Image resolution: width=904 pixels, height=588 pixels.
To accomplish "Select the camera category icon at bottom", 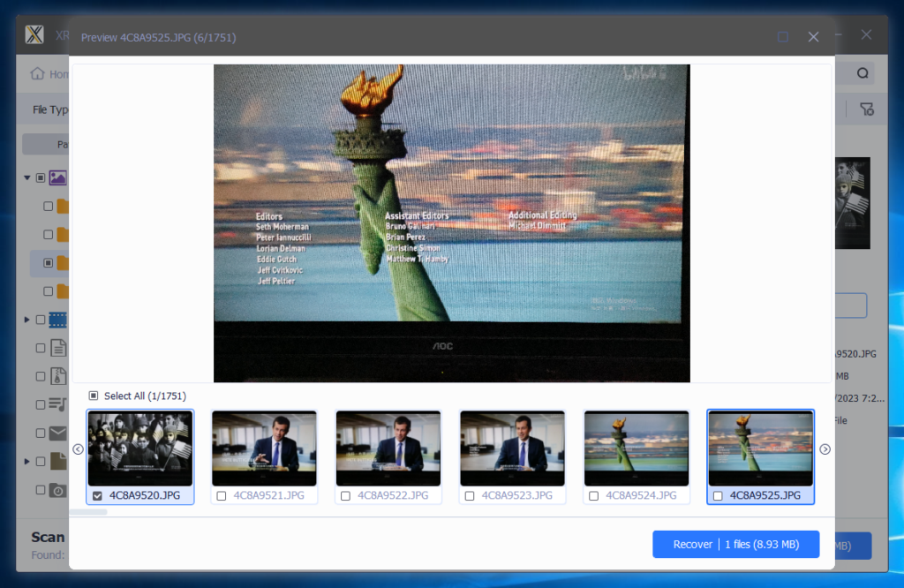I will 58,490.
